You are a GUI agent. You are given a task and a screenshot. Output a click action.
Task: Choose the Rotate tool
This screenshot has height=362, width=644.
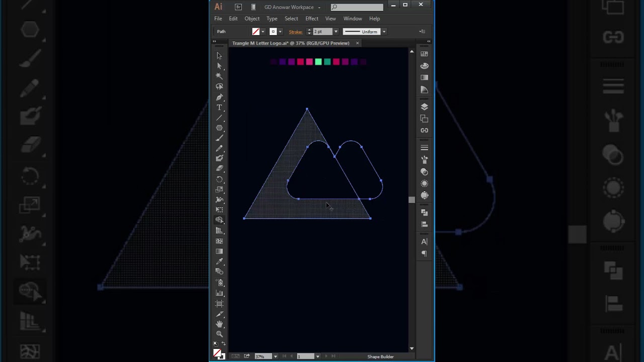[219, 179]
